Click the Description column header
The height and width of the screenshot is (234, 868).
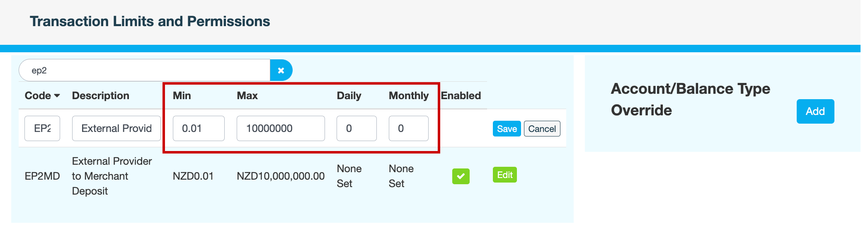coord(100,96)
